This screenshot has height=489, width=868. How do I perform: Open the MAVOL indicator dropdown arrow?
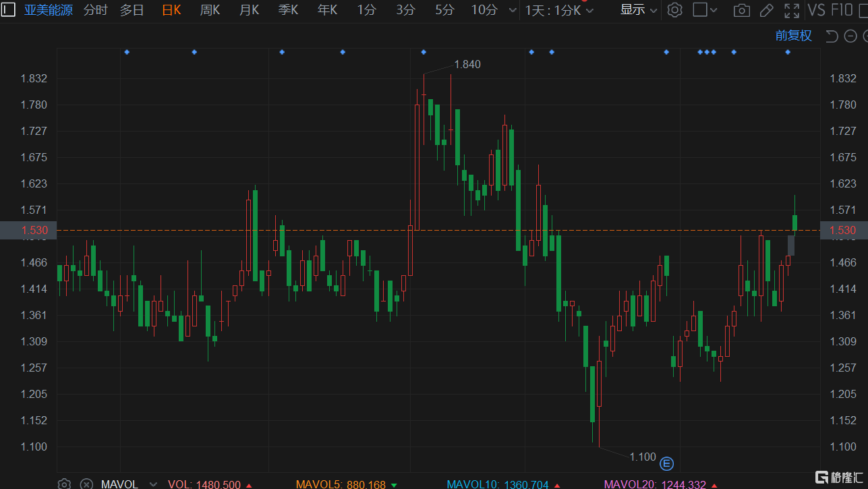[x=153, y=484]
